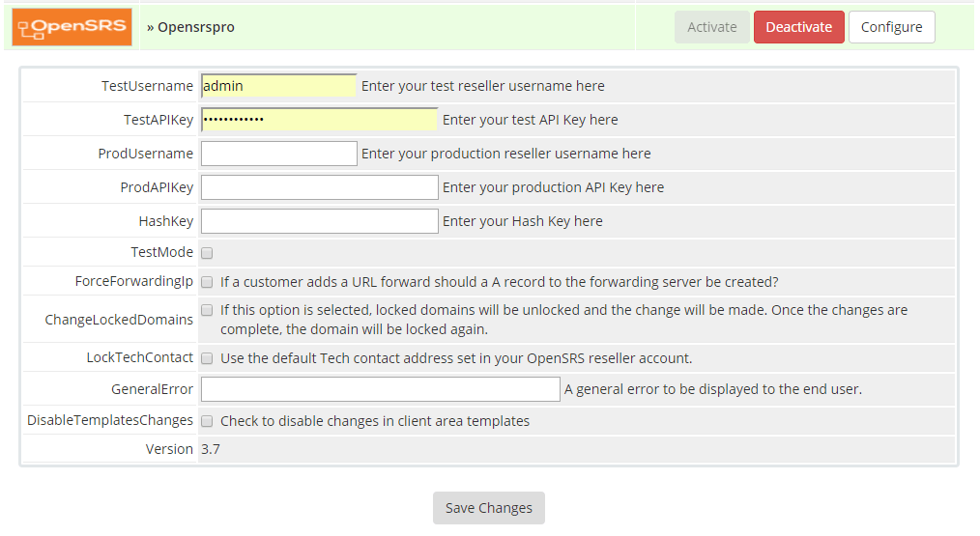
Task: Click the ProdUsername input field
Action: pyautogui.click(x=278, y=153)
